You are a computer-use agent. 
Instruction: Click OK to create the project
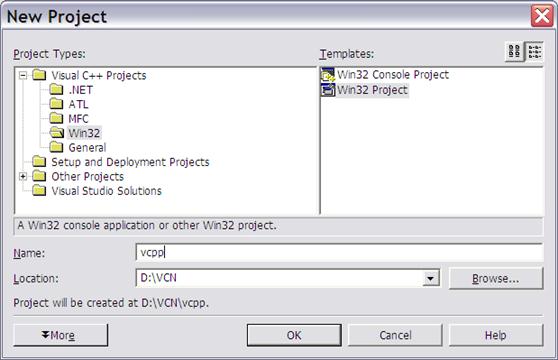pyautogui.click(x=294, y=335)
